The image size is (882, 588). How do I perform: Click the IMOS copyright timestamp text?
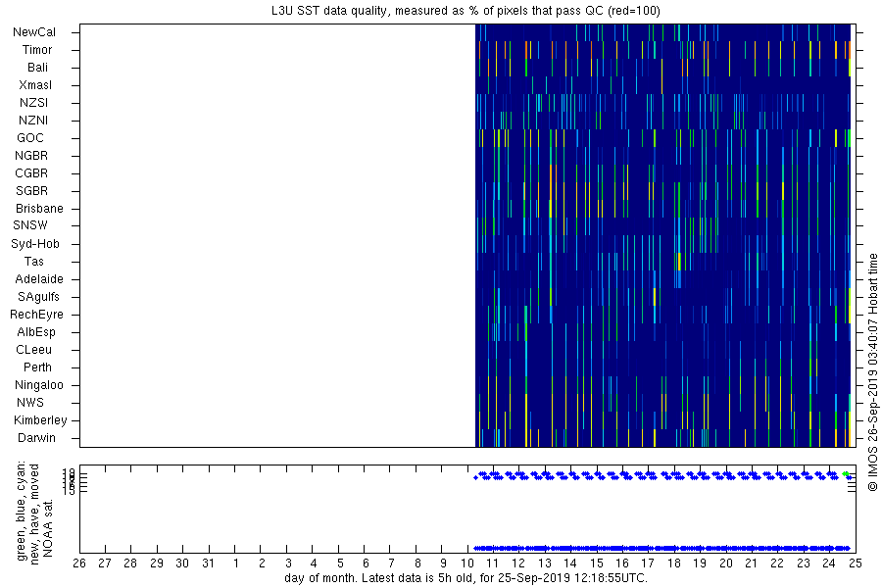coord(872,371)
